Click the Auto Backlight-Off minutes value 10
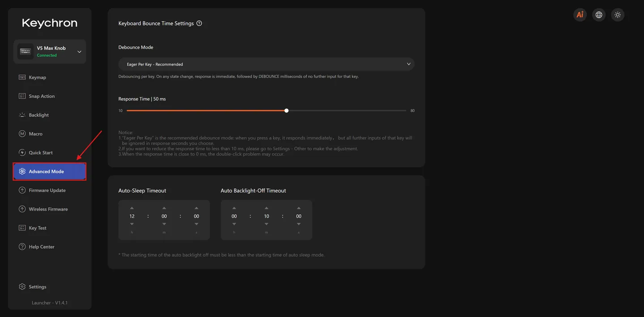The image size is (644, 317). pos(267,216)
